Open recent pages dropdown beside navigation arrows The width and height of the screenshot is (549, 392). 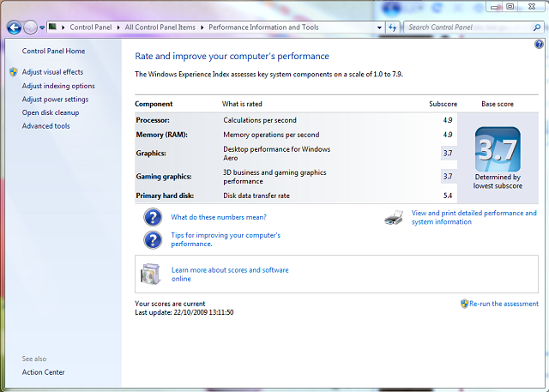[x=42, y=27]
